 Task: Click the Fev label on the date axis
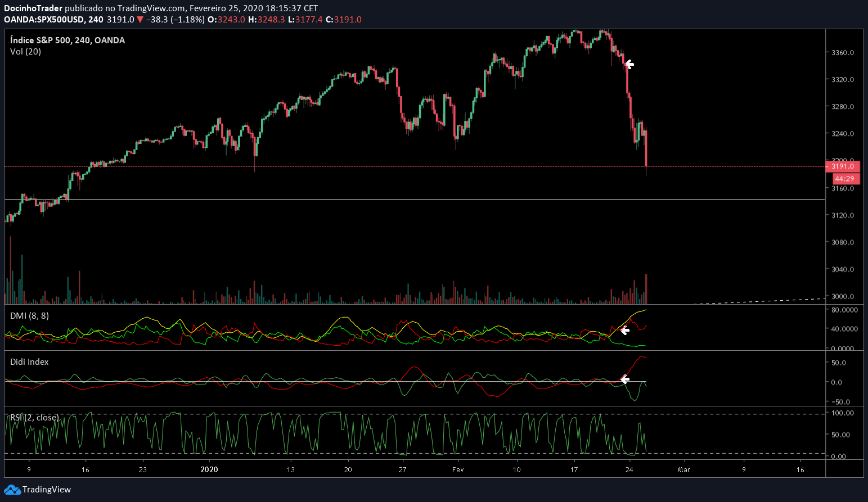pyautogui.click(x=458, y=469)
